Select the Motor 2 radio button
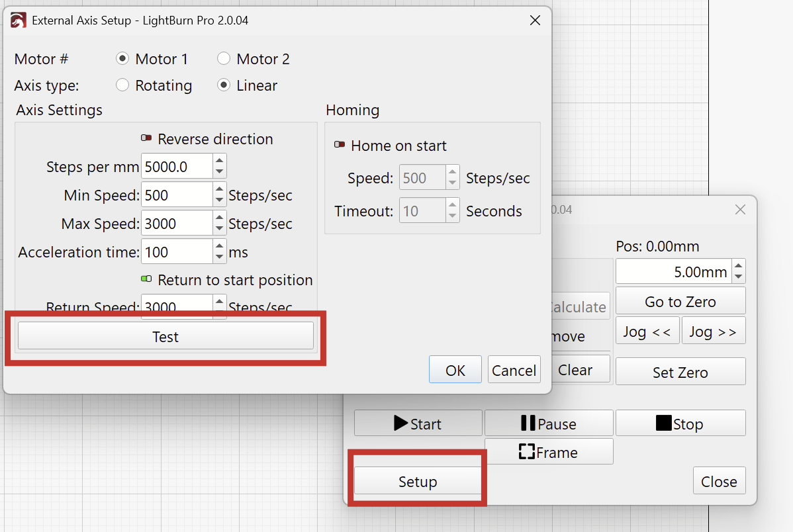Screen dimensions: 793x532 tap(224, 59)
